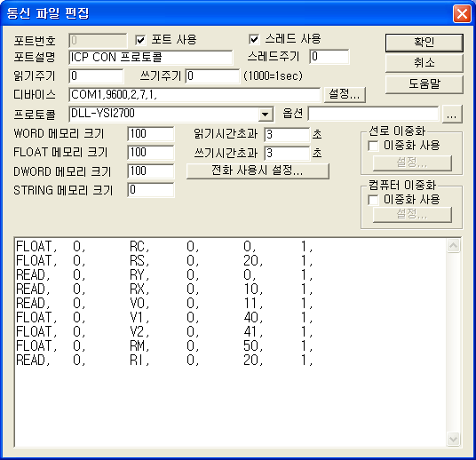The width and height of the screenshot is (476, 460).
Task: Open the 프로토콜 dropdown arrow
Action: (266, 115)
